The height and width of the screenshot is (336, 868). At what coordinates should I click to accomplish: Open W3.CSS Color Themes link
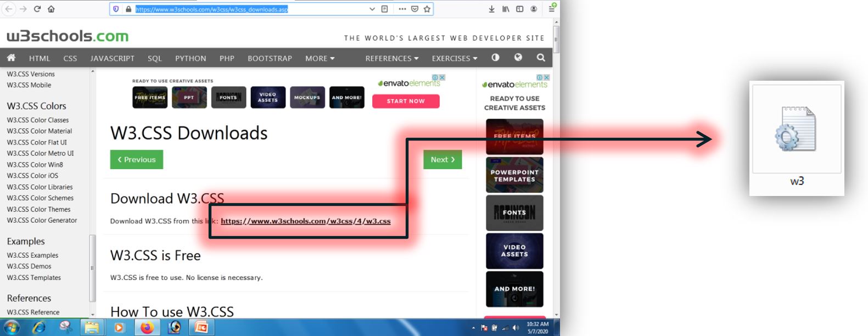[x=38, y=209]
